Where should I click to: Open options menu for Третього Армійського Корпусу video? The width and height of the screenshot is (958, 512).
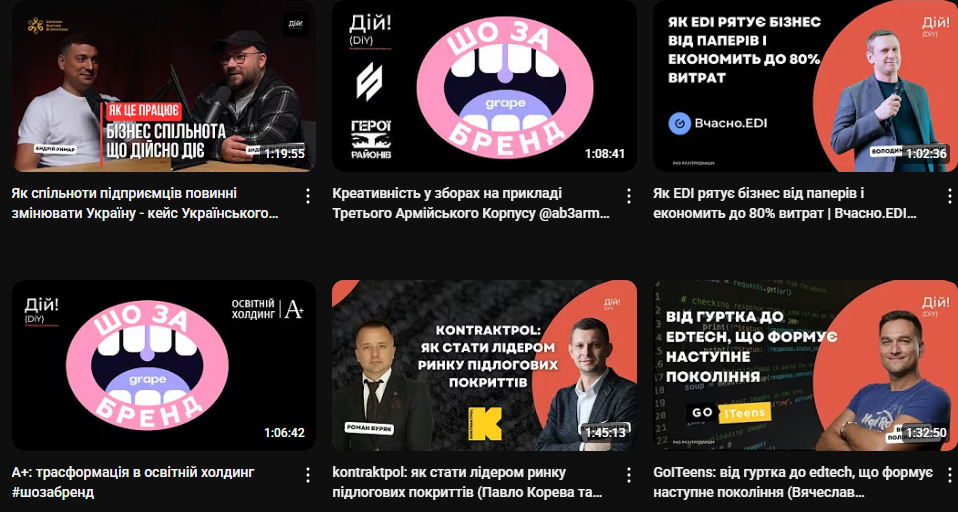(x=629, y=196)
